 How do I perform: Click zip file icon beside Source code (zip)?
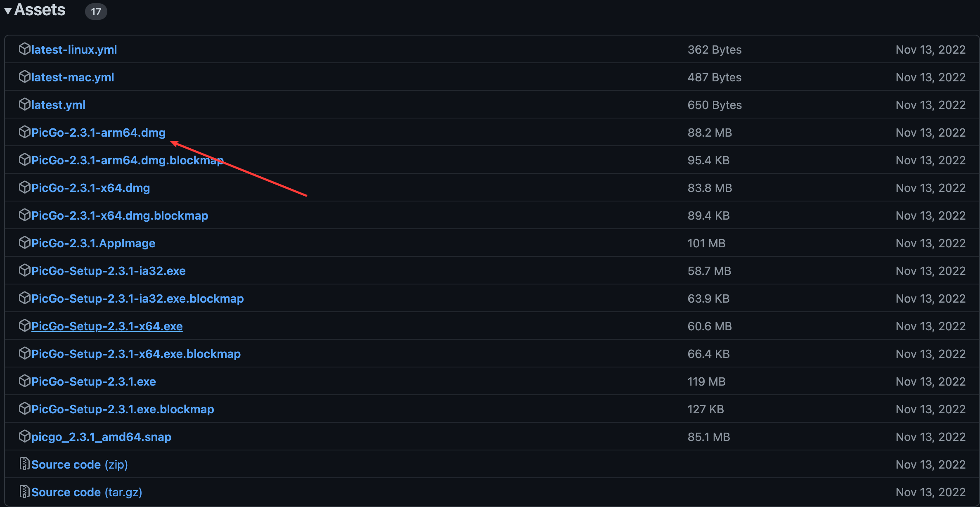pos(24,464)
